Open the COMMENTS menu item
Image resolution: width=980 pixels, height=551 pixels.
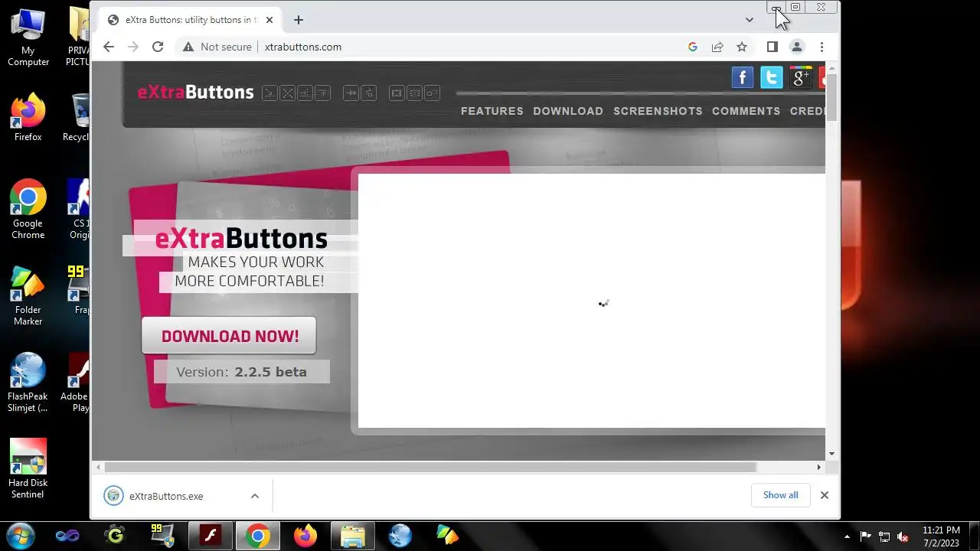746,111
